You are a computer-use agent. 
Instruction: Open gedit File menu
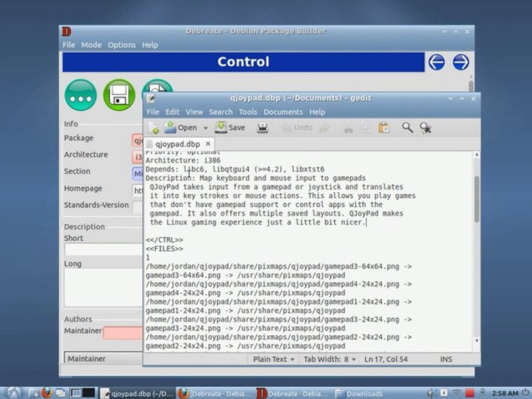[x=153, y=112]
